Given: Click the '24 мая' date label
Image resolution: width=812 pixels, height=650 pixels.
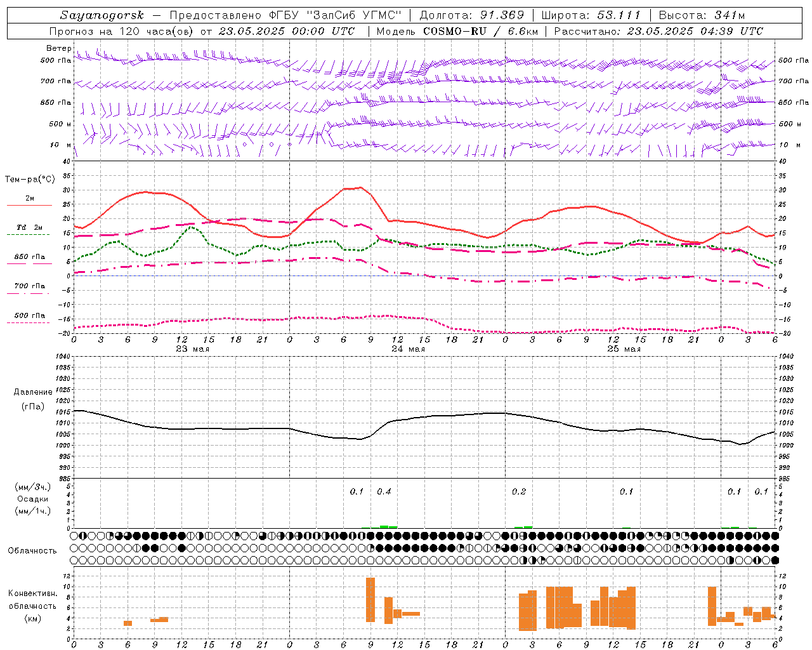Looking at the screenshot, I should click(x=408, y=349).
